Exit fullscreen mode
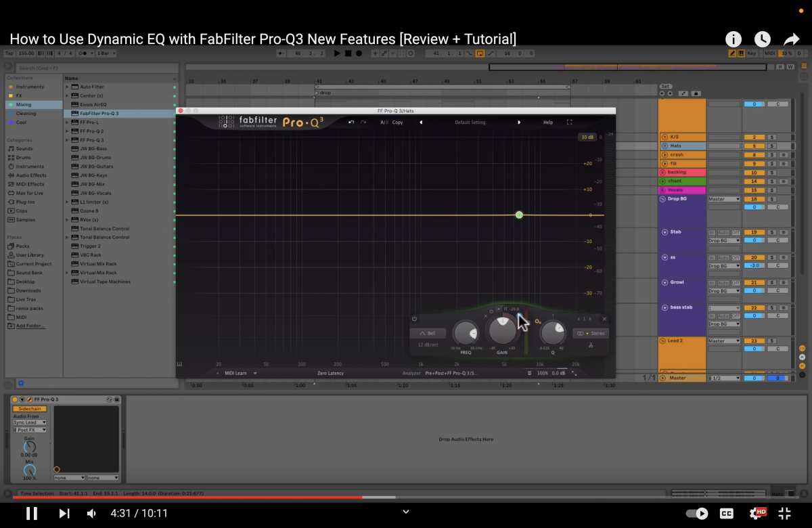 785,513
